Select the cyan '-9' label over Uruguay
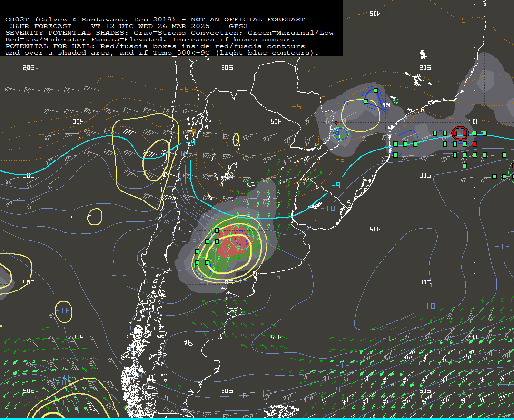The height and width of the screenshot is (420, 514). click(336, 185)
